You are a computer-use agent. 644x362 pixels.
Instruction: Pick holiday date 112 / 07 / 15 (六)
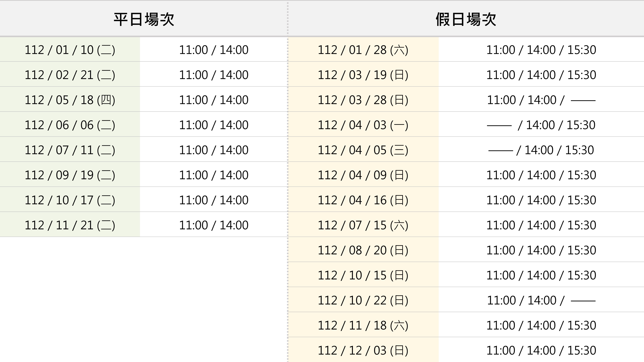click(363, 225)
